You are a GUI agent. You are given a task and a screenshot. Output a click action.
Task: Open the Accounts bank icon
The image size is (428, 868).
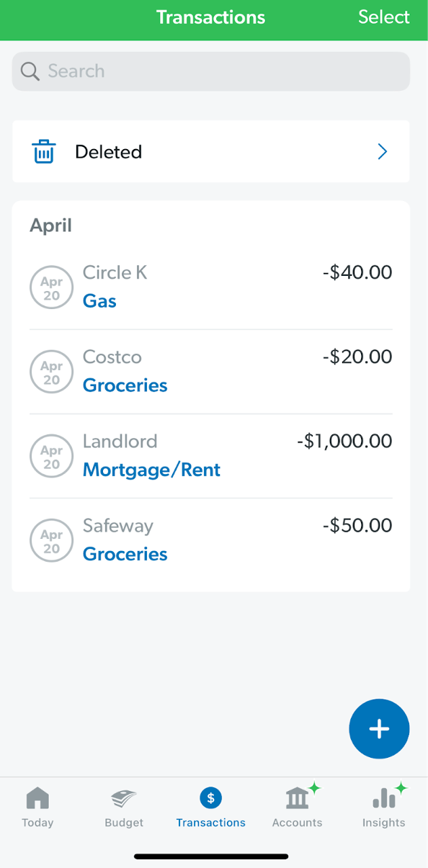(297, 797)
